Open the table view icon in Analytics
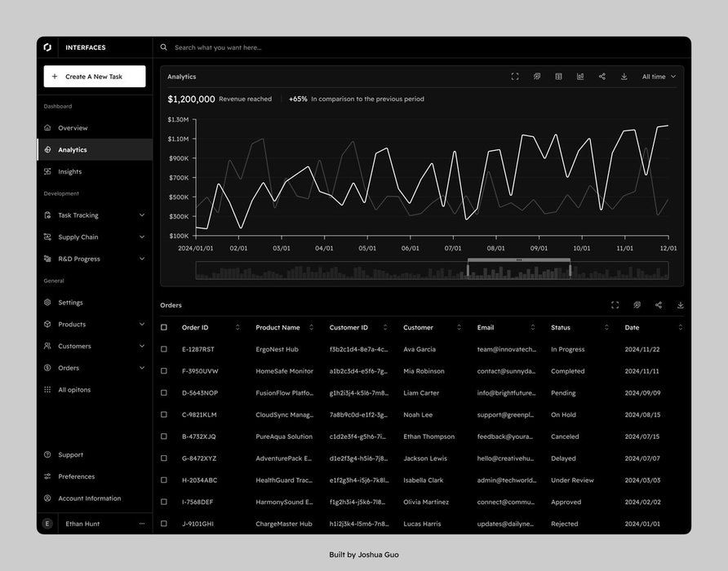This screenshot has height=571, width=728. pos(558,77)
